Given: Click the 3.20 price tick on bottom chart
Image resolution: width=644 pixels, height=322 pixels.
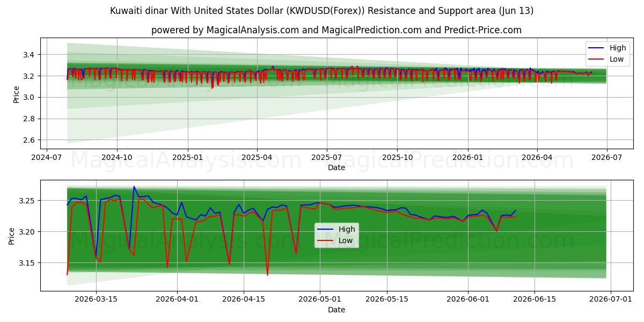Looking at the screenshot, I should pyautogui.click(x=28, y=232).
